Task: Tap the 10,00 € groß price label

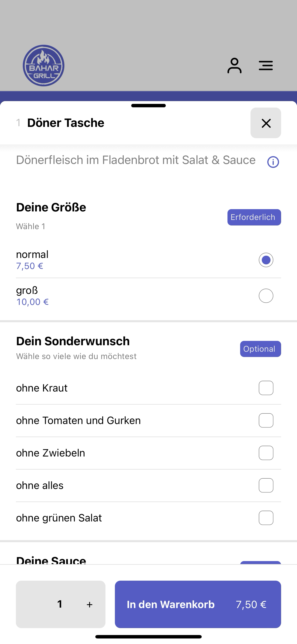Action: 32,302
